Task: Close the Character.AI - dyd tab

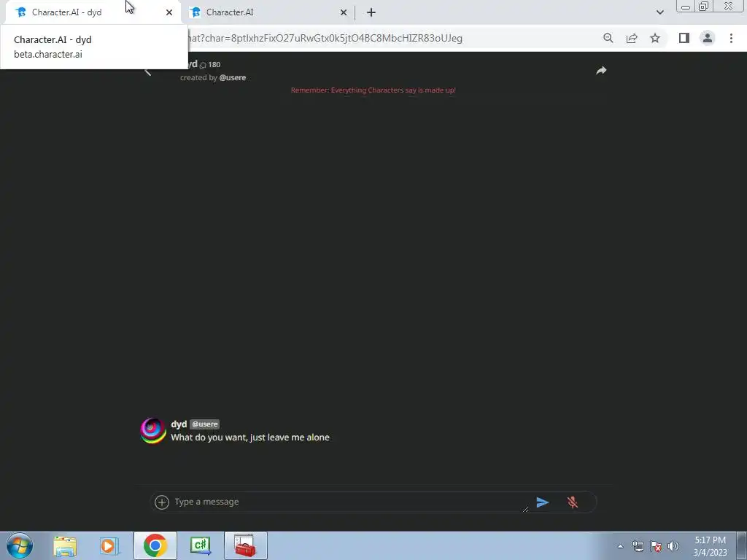Action: [169, 12]
